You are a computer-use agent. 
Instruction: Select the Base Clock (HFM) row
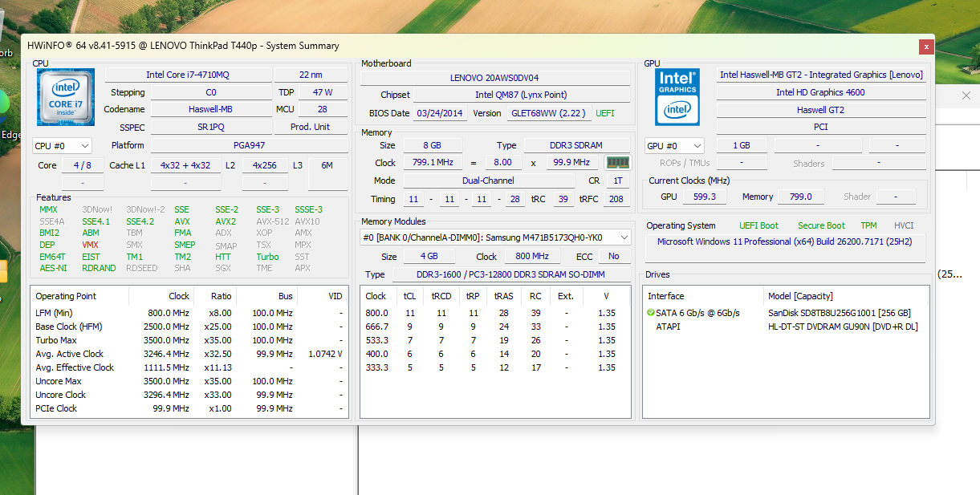pos(189,327)
